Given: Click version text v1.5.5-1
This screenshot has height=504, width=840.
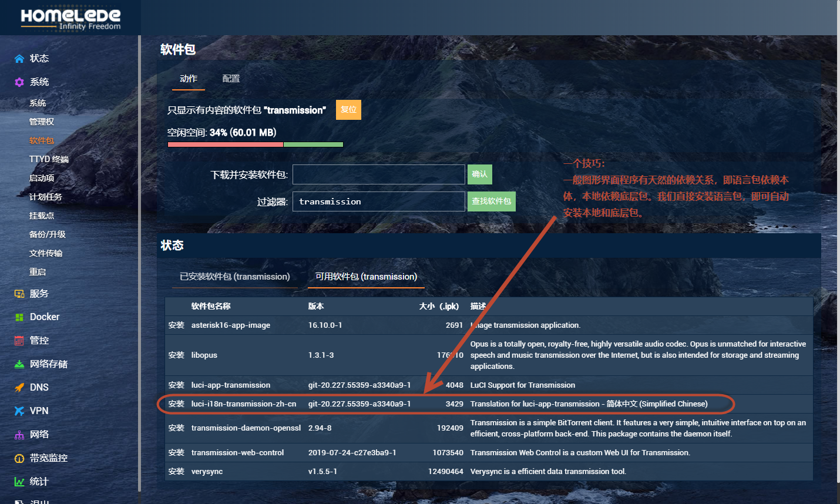Looking at the screenshot, I should (322, 472).
